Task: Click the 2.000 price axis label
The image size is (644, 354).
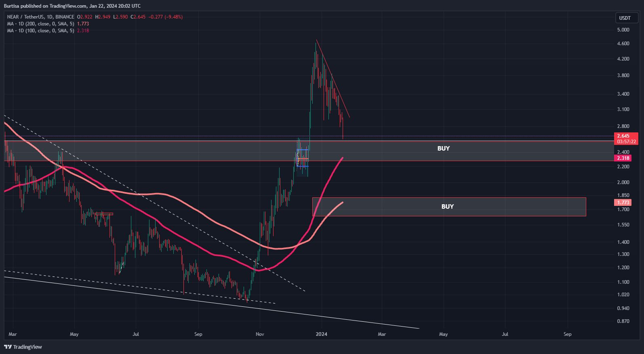Action: (623, 182)
